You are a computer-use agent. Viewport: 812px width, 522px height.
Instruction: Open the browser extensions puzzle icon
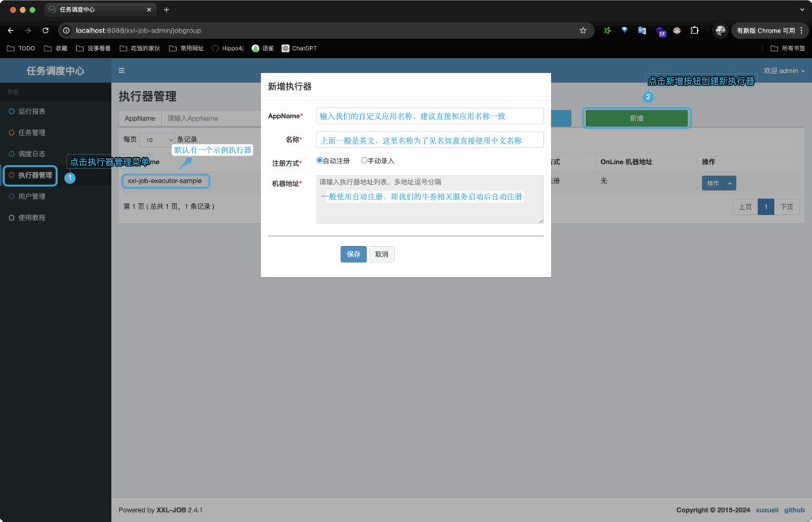tap(695, 30)
